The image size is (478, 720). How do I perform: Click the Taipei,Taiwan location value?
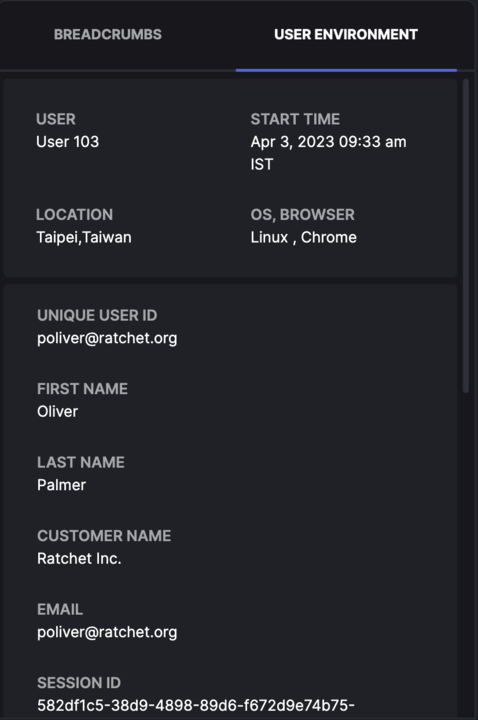tap(84, 237)
